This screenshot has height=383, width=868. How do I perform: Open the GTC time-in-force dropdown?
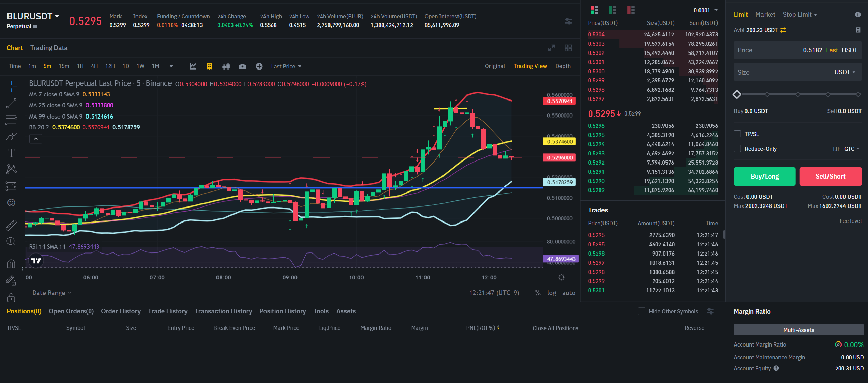[x=852, y=149]
